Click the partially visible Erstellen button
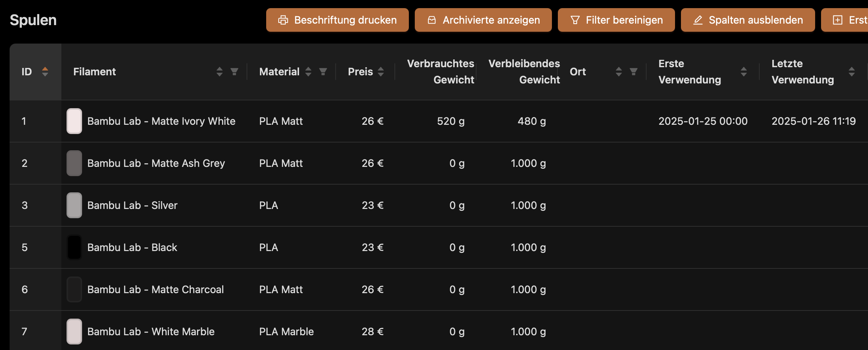 (x=845, y=20)
